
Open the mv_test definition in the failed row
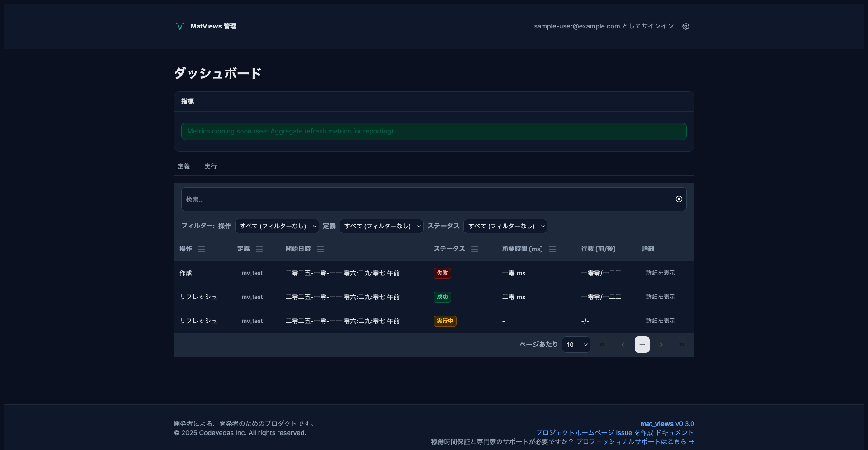pyautogui.click(x=252, y=273)
